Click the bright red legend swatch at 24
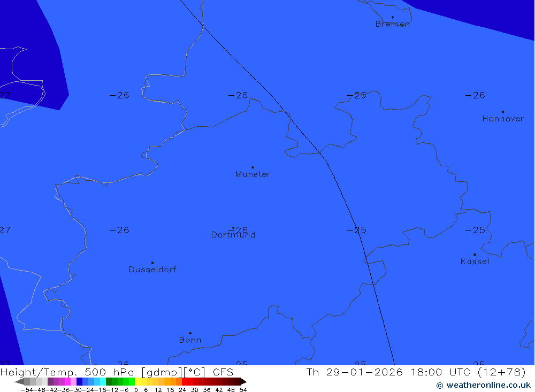 pyautogui.click(x=185, y=381)
